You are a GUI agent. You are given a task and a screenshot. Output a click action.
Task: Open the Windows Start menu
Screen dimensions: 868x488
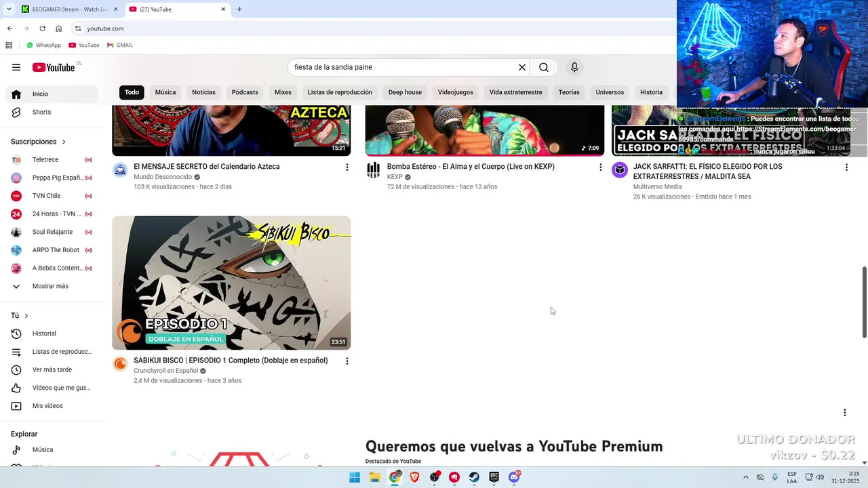click(x=355, y=477)
